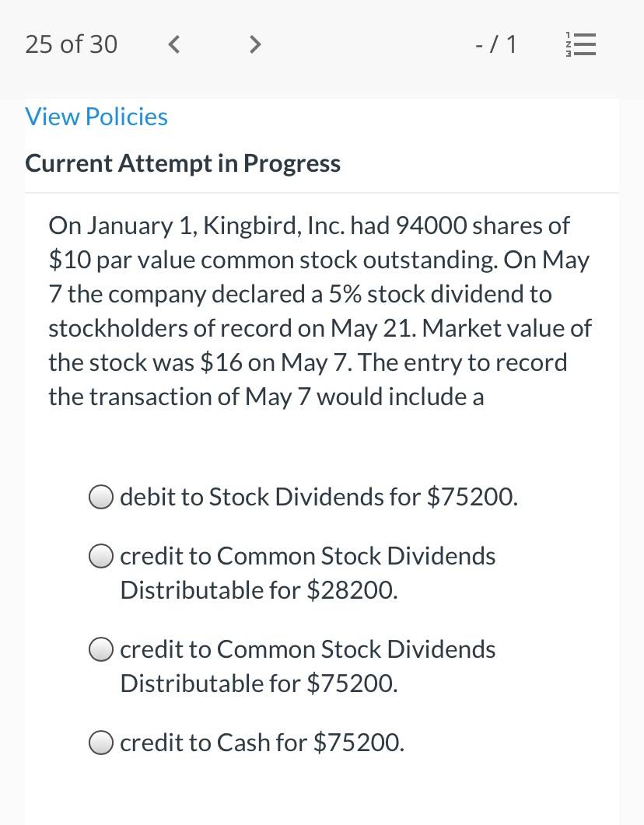Pick radio for Distributable credit of $75200
644x825 pixels.
pyautogui.click(x=100, y=649)
